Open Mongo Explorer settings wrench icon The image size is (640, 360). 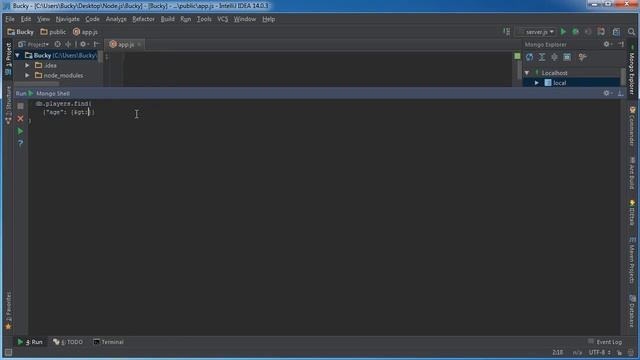[x=582, y=57]
